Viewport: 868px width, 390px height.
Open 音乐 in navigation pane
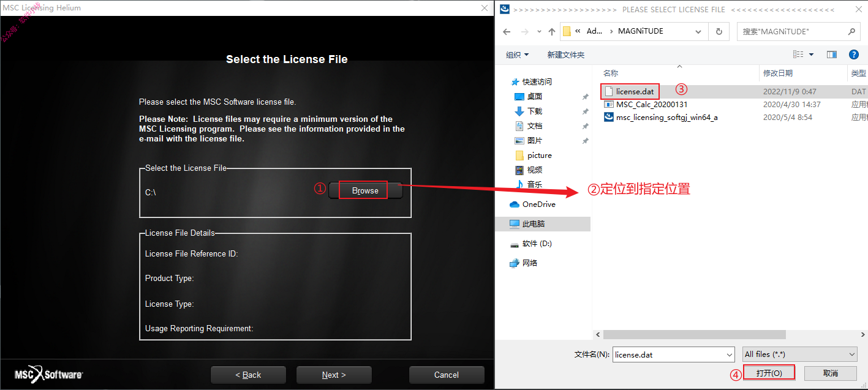[x=534, y=184]
